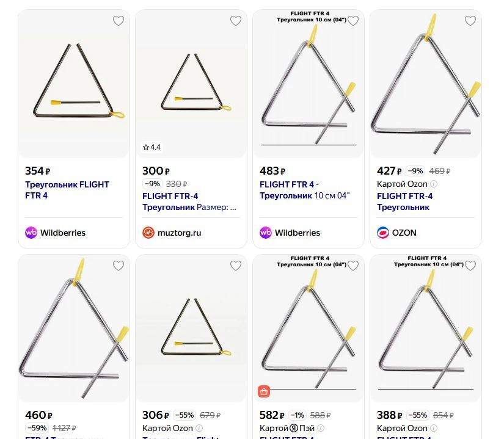Toggle the favorite heart on the 300 ₽ muztorg card
This screenshot has width=504, height=439.
coord(236,21)
